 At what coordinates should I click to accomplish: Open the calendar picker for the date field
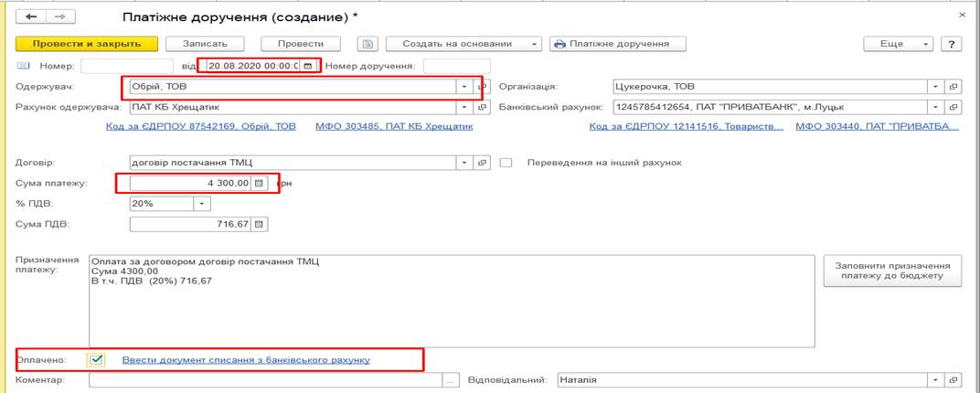[309, 66]
